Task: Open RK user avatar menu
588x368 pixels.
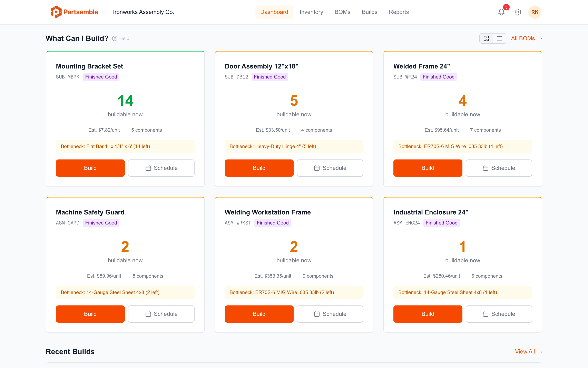Action: (x=535, y=12)
